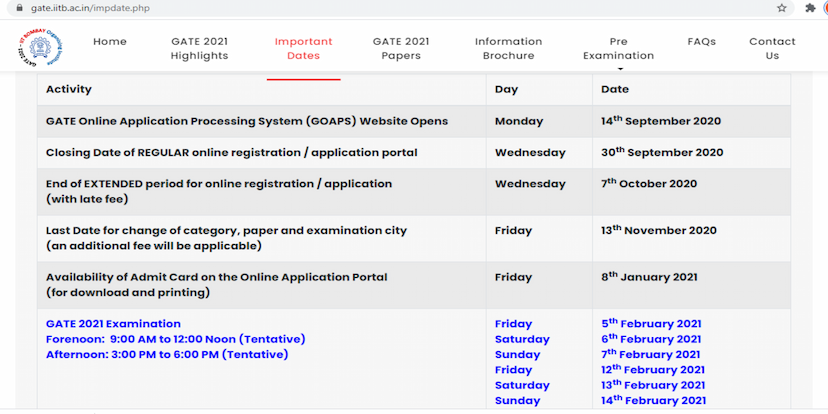Viewport: 828px width, 414px height.
Task: Bookmark this page with the star icon
Action: coord(781,7)
